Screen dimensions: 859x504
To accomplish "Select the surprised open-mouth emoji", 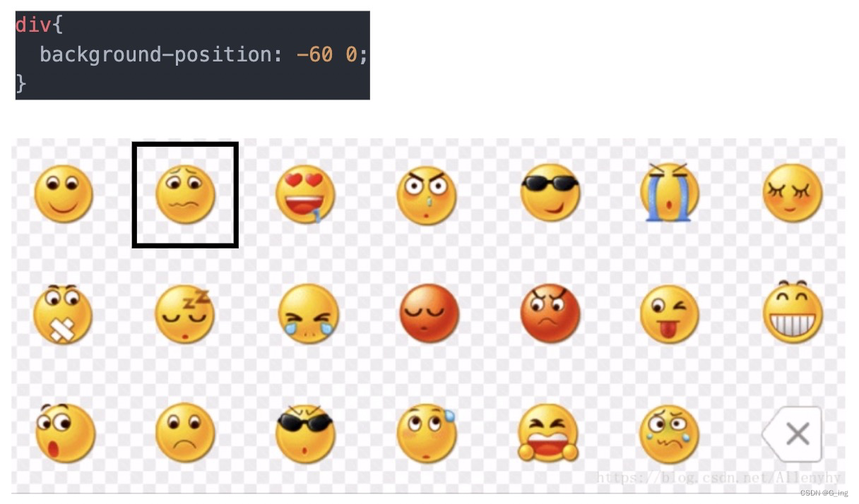I will [x=64, y=432].
